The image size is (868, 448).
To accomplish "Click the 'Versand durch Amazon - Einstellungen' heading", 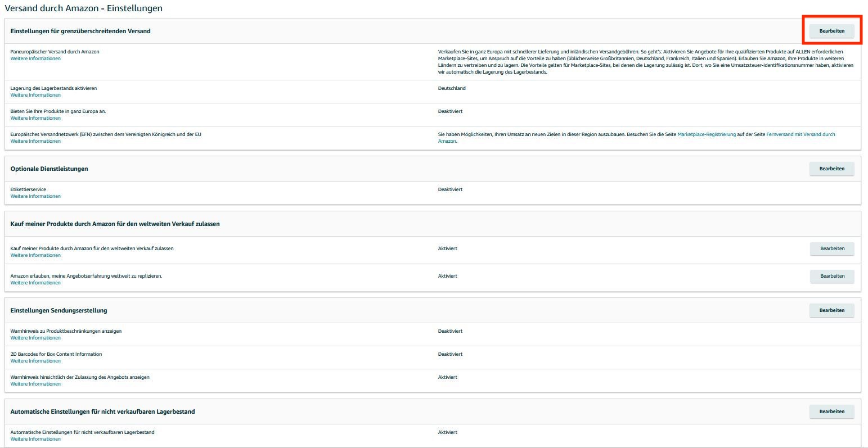I will tap(83, 8).
